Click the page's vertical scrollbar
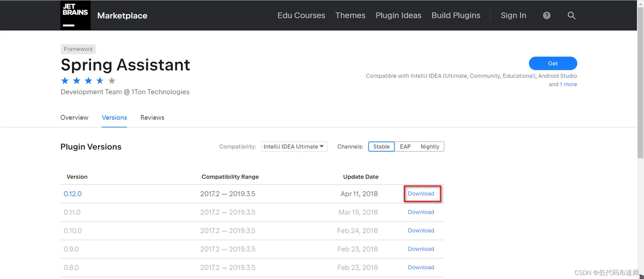This screenshot has height=279, width=644. click(640, 92)
